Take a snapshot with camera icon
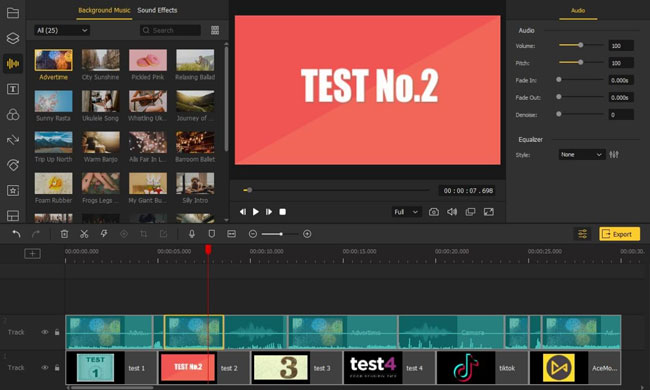This screenshot has height=390, width=650. click(x=434, y=212)
